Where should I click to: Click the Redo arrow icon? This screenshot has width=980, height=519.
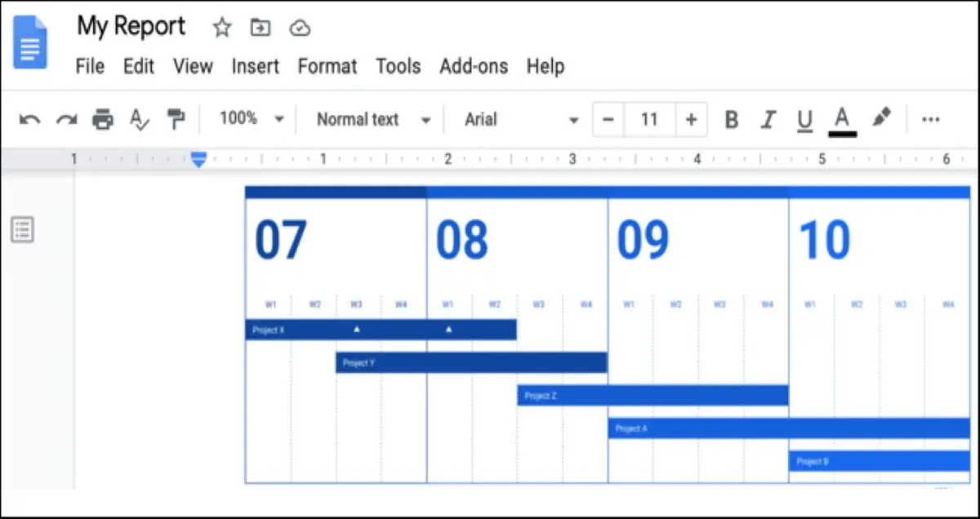(66, 120)
